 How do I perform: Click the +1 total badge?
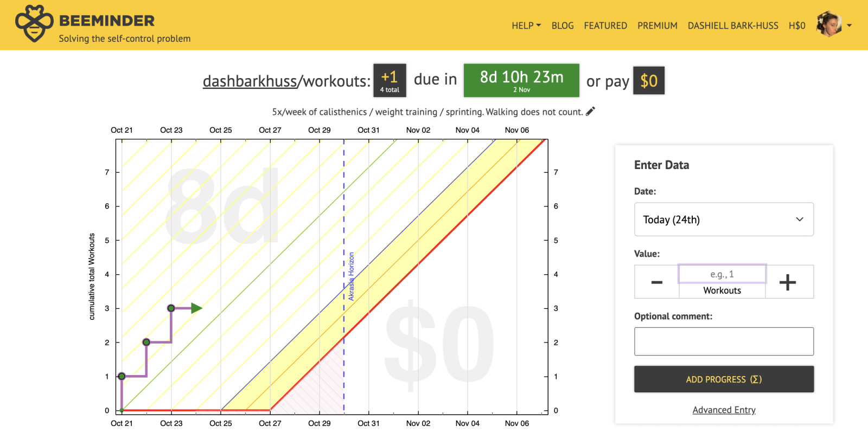tap(390, 80)
